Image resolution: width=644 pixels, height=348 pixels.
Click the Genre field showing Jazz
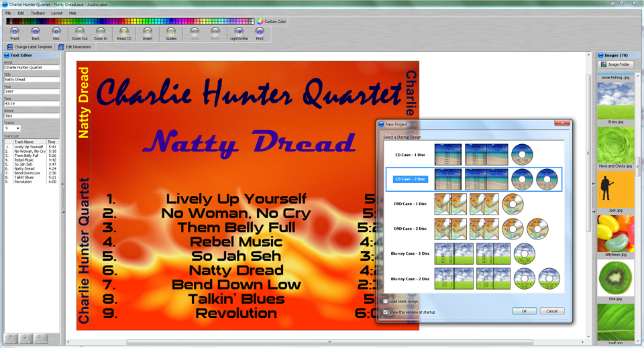[x=32, y=116]
